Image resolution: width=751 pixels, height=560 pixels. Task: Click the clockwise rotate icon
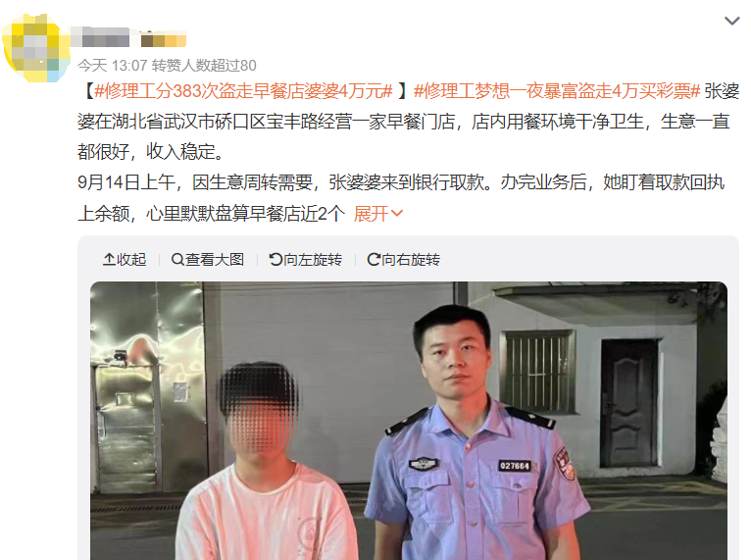pos(374,260)
